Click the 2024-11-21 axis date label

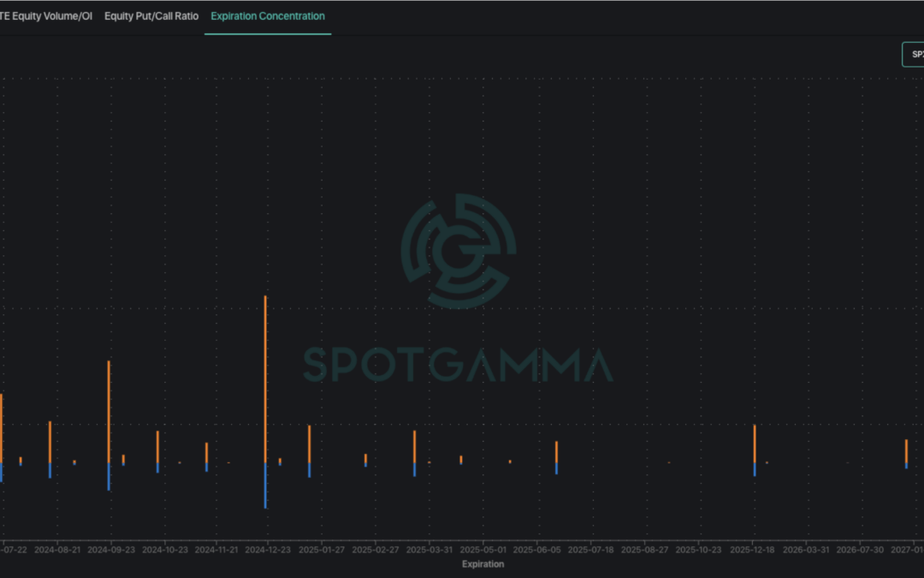coord(216,550)
